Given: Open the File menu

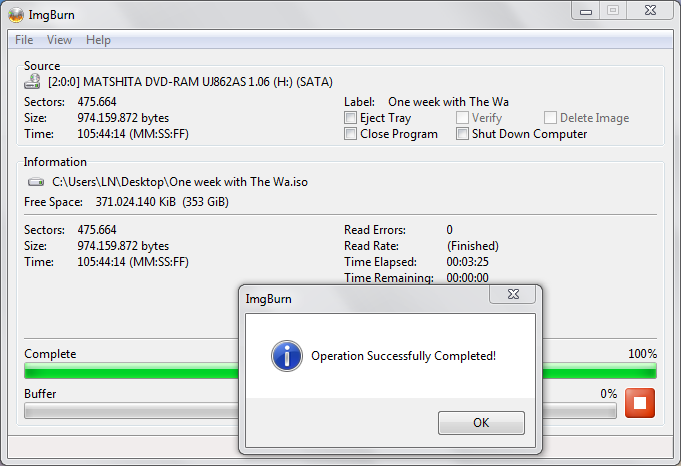Looking at the screenshot, I should [24, 40].
